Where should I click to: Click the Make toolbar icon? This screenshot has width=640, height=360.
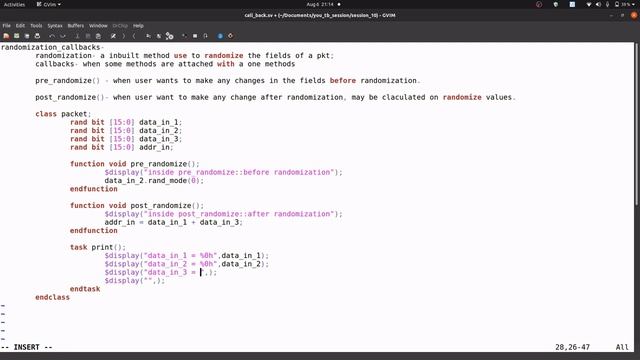coord(184,36)
